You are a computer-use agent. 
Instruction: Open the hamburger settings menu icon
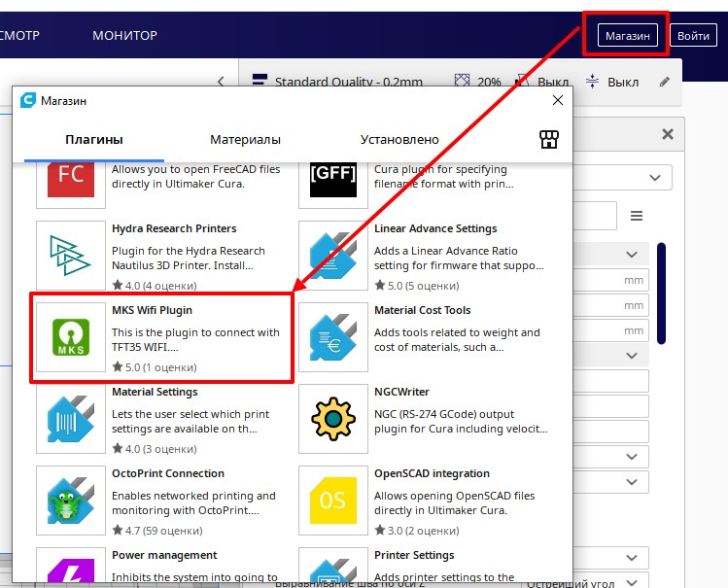[637, 216]
